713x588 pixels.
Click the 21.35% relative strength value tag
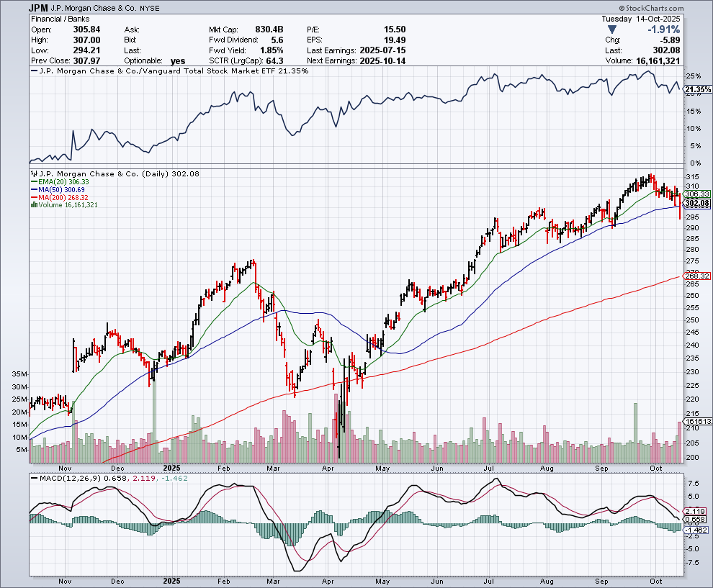(697, 90)
